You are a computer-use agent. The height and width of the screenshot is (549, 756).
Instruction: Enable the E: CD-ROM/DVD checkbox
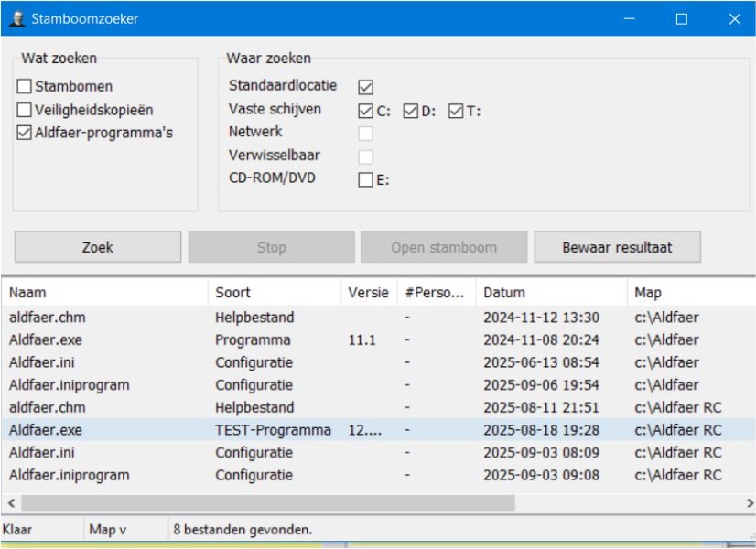tap(366, 180)
